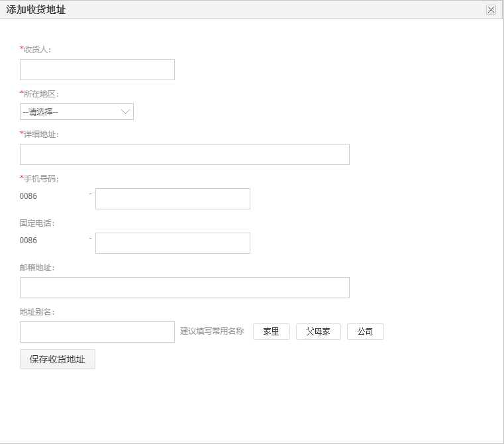This screenshot has width=504, height=444.
Task: Click the 详细地址 field label
Action: point(41,135)
